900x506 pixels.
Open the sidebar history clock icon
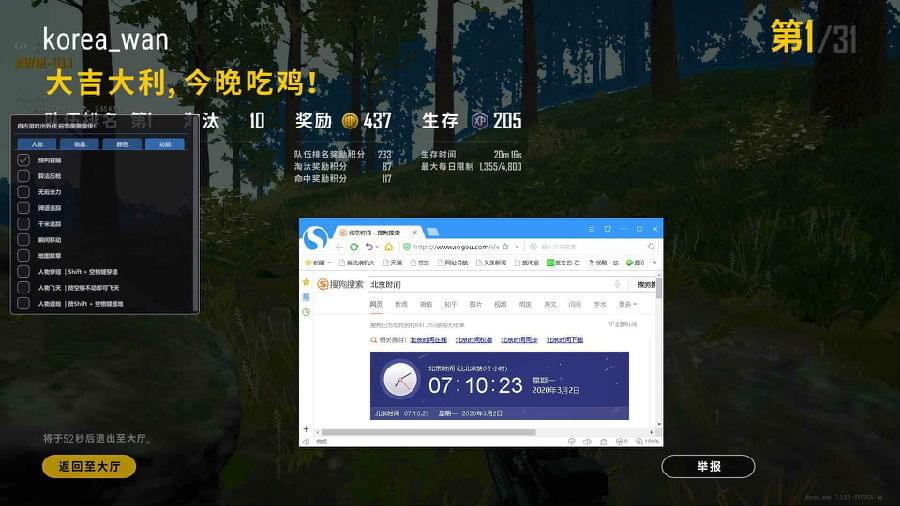pyautogui.click(x=306, y=312)
